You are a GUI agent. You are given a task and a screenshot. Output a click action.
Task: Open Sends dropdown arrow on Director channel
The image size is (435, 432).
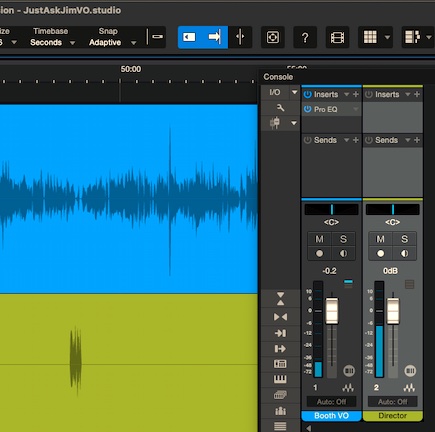[x=408, y=140]
